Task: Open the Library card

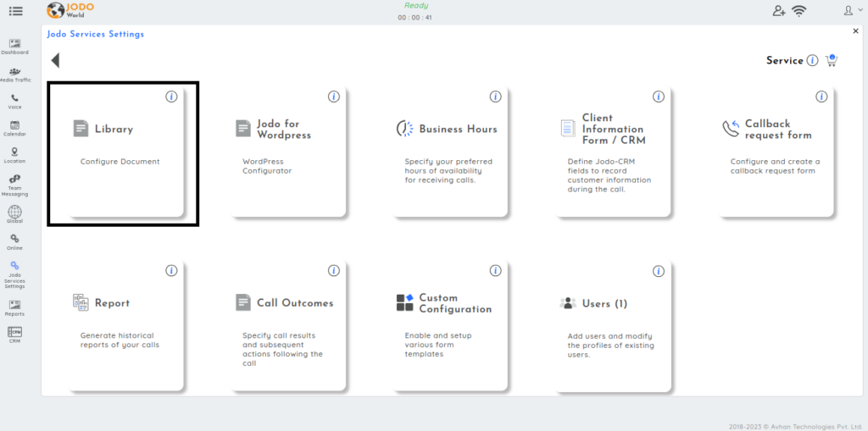Action: pyautogui.click(x=125, y=152)
